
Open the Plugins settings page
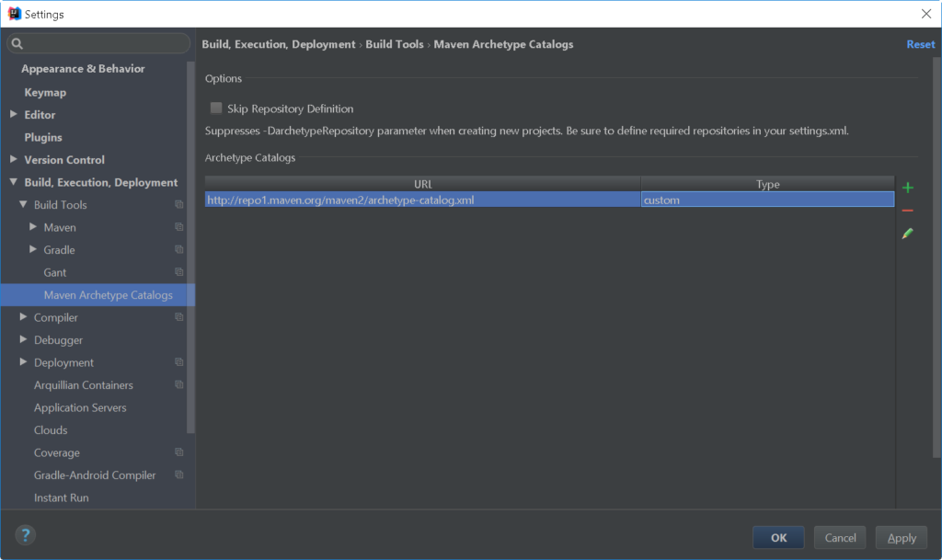pos(43,137)
